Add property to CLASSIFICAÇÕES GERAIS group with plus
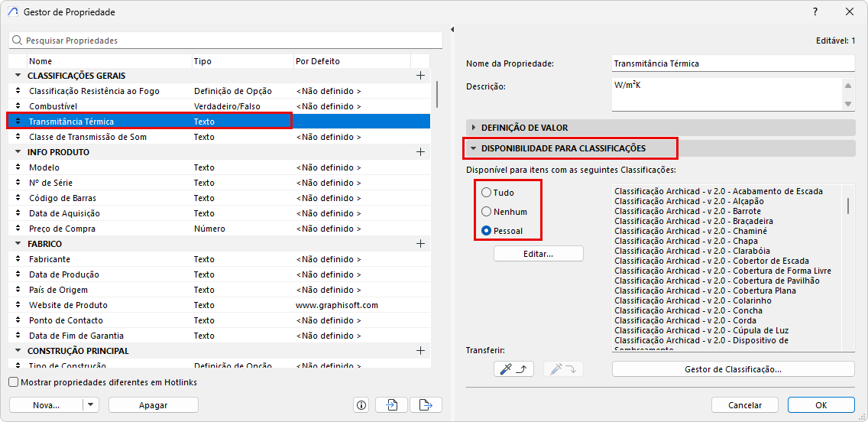Image resolution: width=868 pixels, height=422 pixels. pyautogui.click(x=420, y=76)
